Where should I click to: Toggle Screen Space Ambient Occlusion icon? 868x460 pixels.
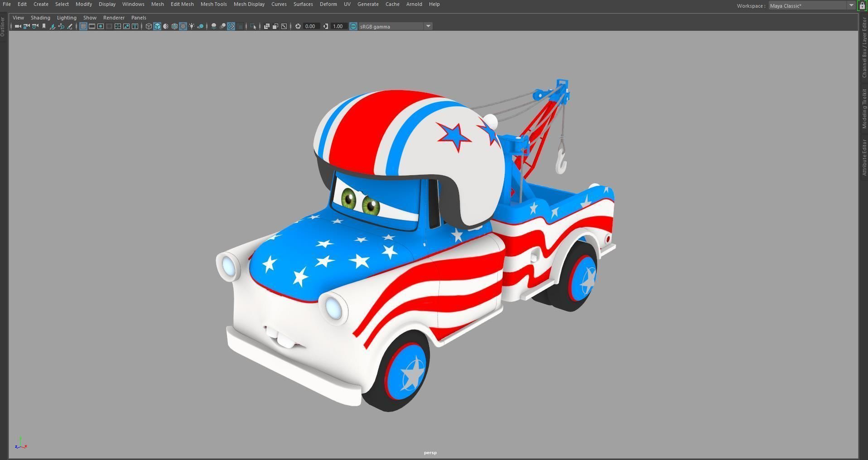[214, 26]
